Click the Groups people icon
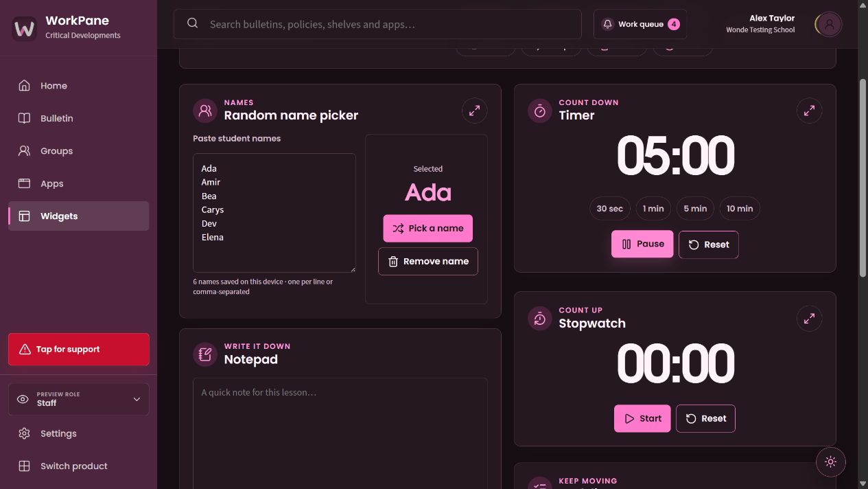868x489 pixels. (x=24, y=151)
